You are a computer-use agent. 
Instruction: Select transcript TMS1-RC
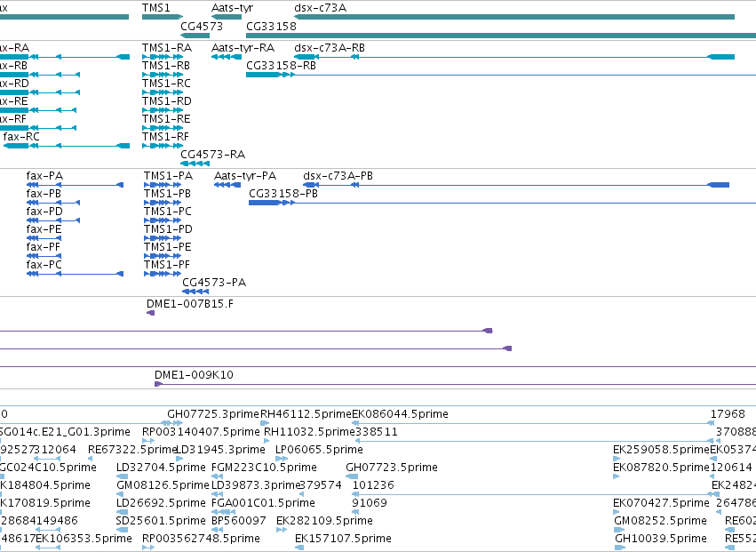pyautogui.click(x=166, y=84)
